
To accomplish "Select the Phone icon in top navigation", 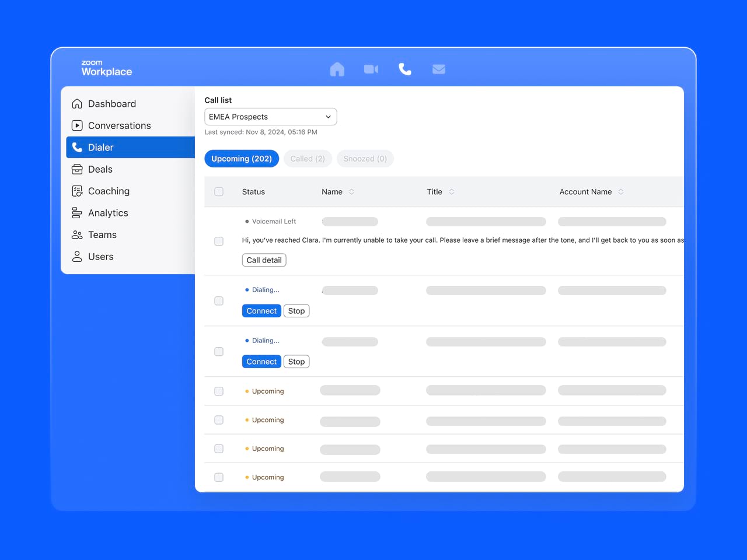I will [405, 69].
